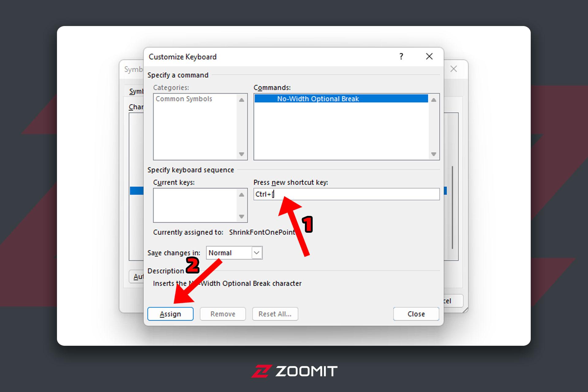
Task: Select No-Width Optional Break command
Action: tap(341, 99)
